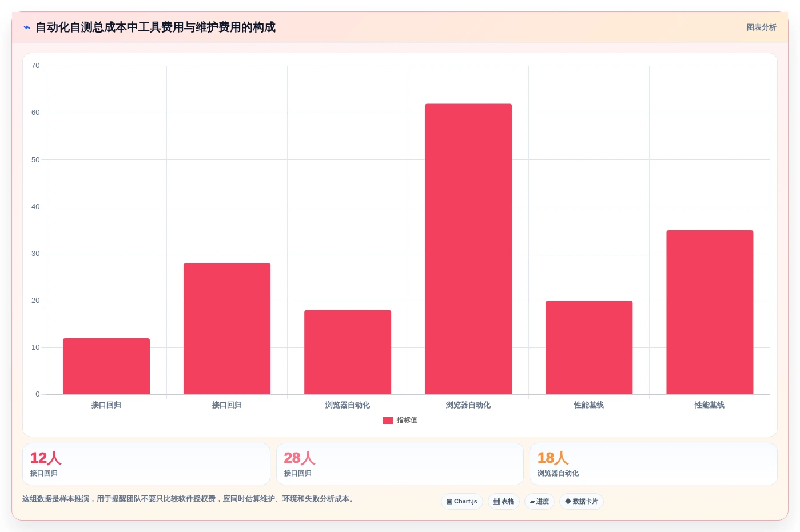The image size is (800, 532).
Task: Click the 图表分析 label in the header
Action: click(761, 27)
